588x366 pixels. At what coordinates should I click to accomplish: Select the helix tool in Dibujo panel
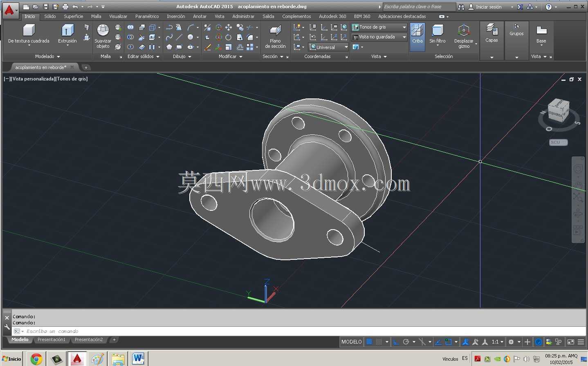pyautogui.click(x=179, y=27)
